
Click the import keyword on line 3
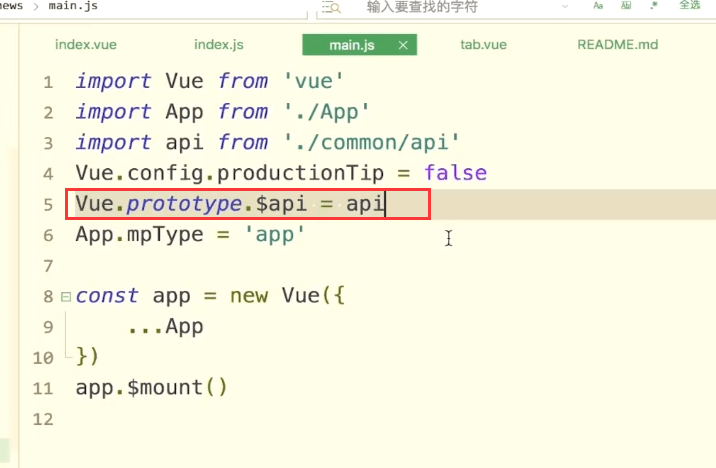pyautogui.click(x=113, y=142)
